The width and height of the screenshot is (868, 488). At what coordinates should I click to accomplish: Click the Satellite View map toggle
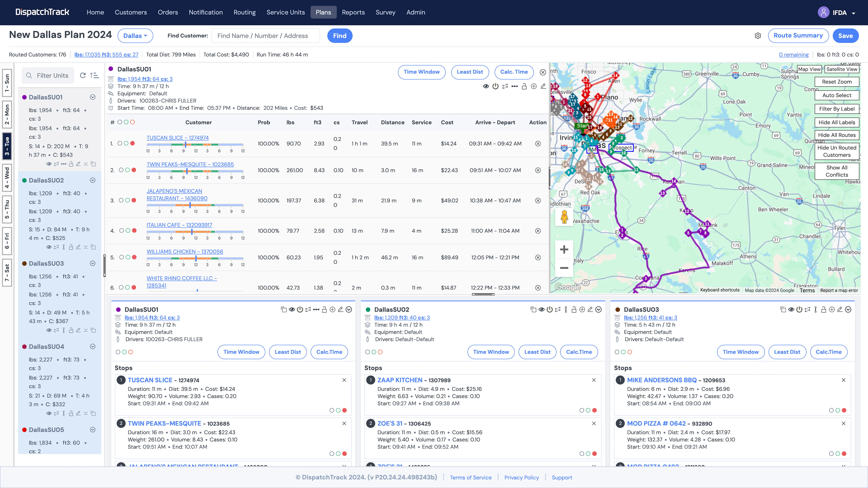[x=842, y=69]
